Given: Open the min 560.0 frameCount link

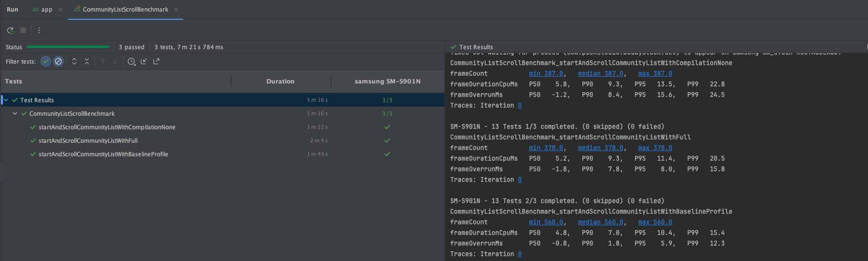Looking at the screenshot, I should click(x=546, y=222).
